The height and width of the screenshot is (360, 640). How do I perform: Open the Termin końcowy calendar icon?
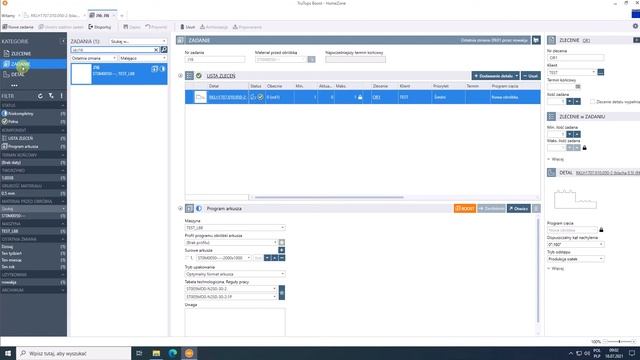point(578,87)
